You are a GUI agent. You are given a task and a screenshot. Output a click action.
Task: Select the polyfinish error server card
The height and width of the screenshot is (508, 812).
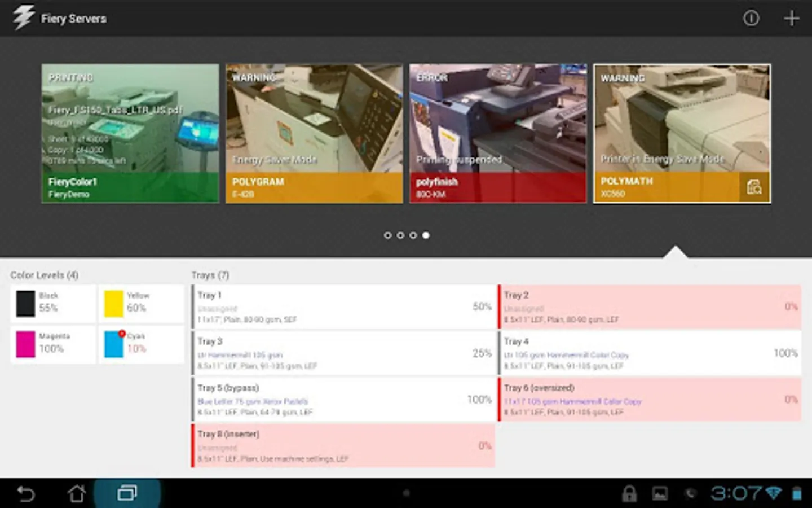point(498,133)
